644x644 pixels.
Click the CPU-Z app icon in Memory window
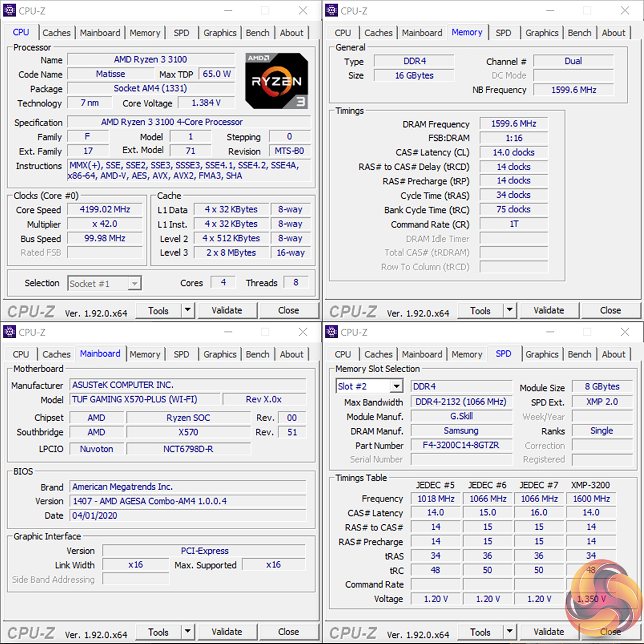331,10
